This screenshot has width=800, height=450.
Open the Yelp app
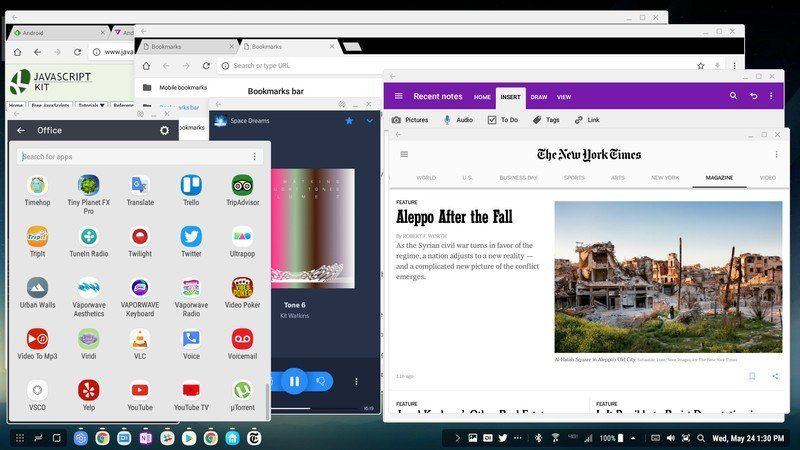89,390
